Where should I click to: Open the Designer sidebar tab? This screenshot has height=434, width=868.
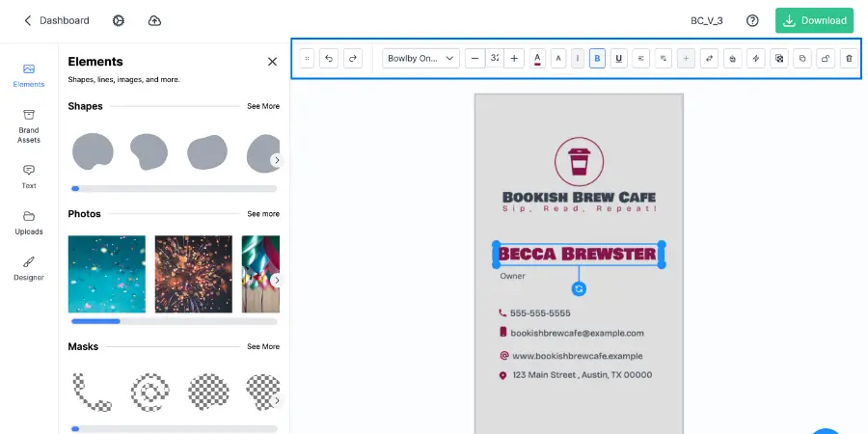pyautogui.click(x=29, y=269)
